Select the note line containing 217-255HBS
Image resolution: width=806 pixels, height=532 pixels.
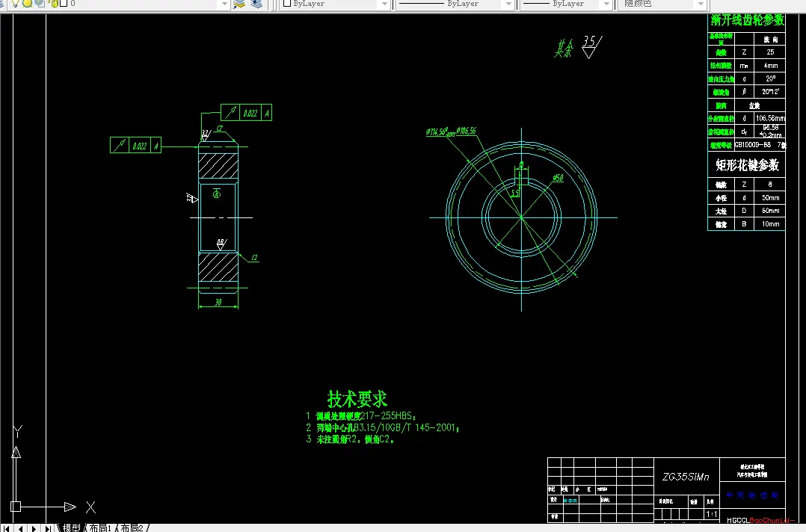pos(361,416)
